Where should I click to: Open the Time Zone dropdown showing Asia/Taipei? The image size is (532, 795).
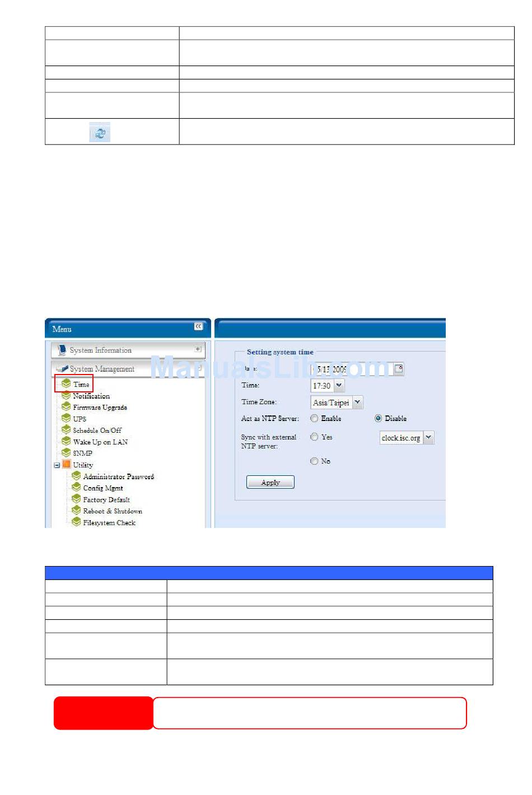point(357,402)
